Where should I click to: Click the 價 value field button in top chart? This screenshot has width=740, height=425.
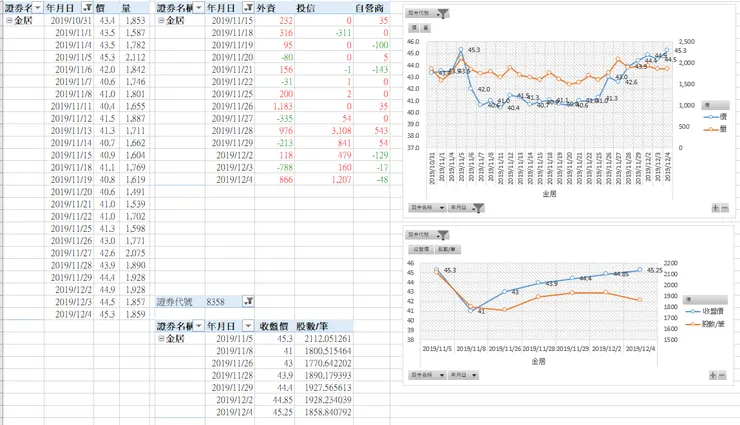[x=414, y=28]
